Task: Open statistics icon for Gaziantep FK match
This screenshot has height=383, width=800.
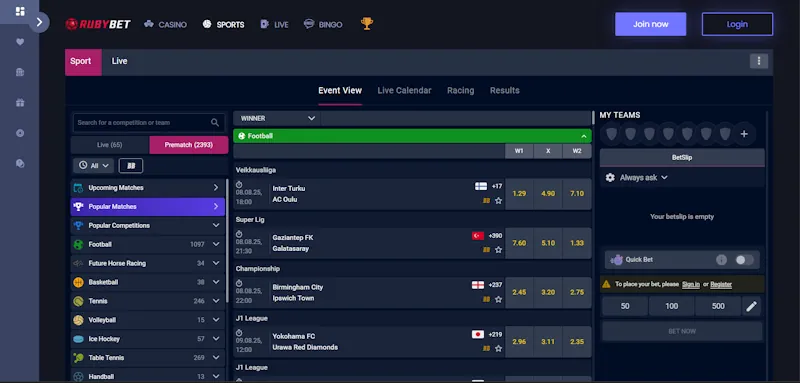Action: point(486,250)
